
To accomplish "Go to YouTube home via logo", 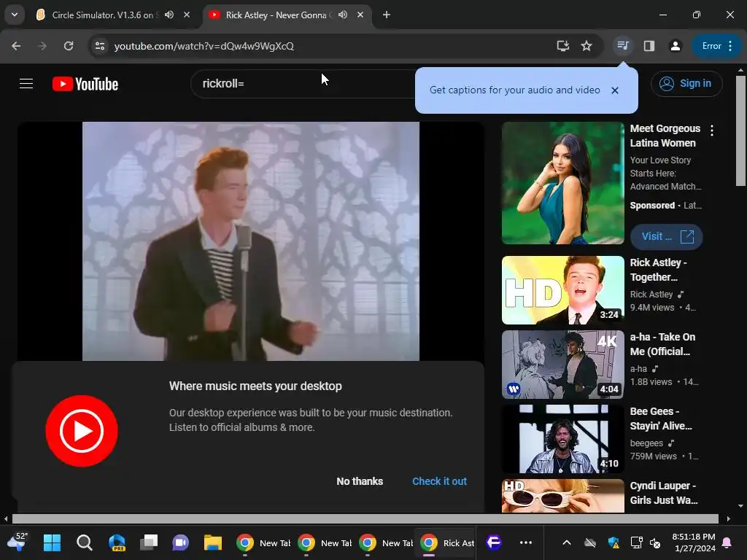I will [x=85, y=84].
